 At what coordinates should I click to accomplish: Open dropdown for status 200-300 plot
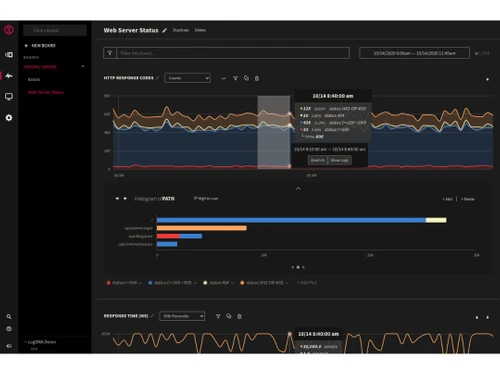click(x=195, y=283)
